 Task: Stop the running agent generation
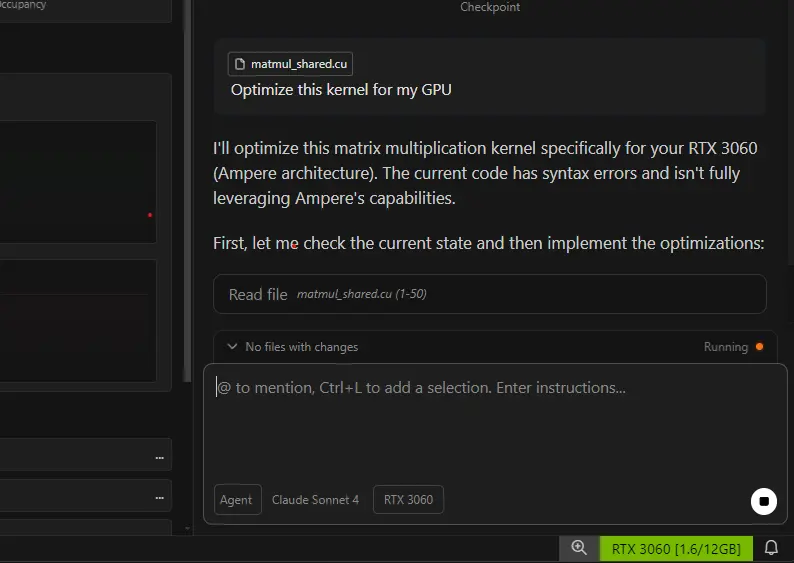[x=763, y=501]
